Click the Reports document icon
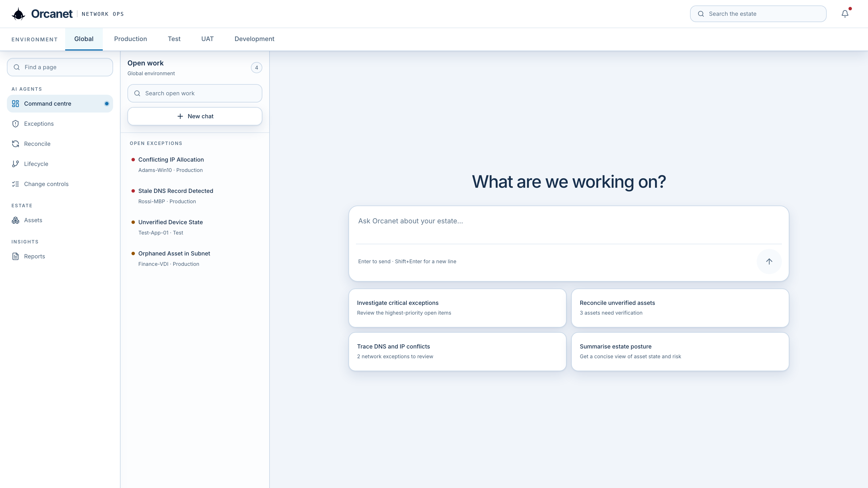This screenshot has height=488, width=868. point(15,256)
